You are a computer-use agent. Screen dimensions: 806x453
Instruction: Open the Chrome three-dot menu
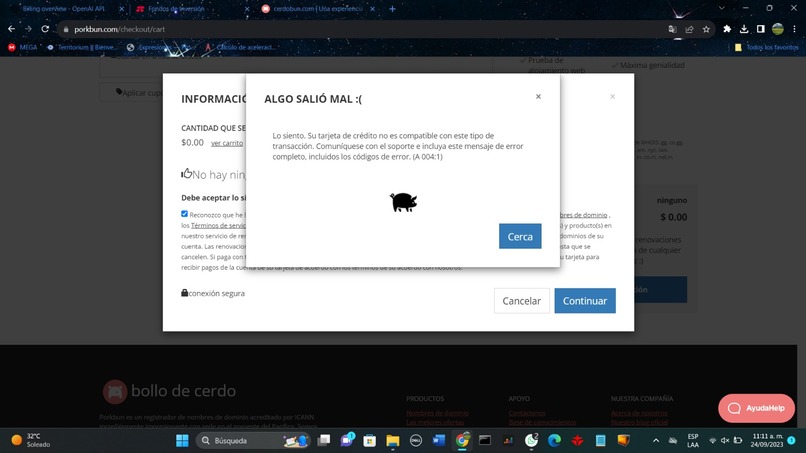point(794,29)
